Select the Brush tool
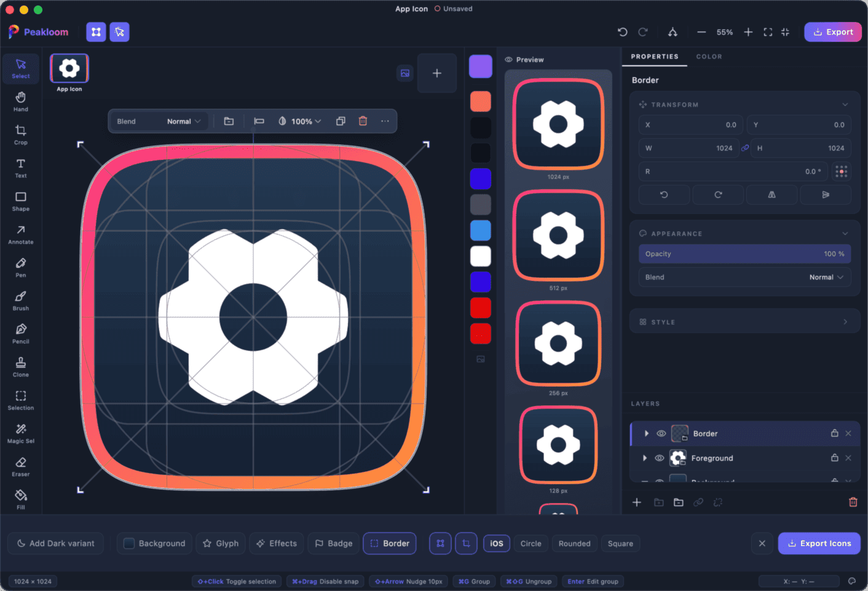The width and height of the screenshot is (868, 591). tap(21, 301)
